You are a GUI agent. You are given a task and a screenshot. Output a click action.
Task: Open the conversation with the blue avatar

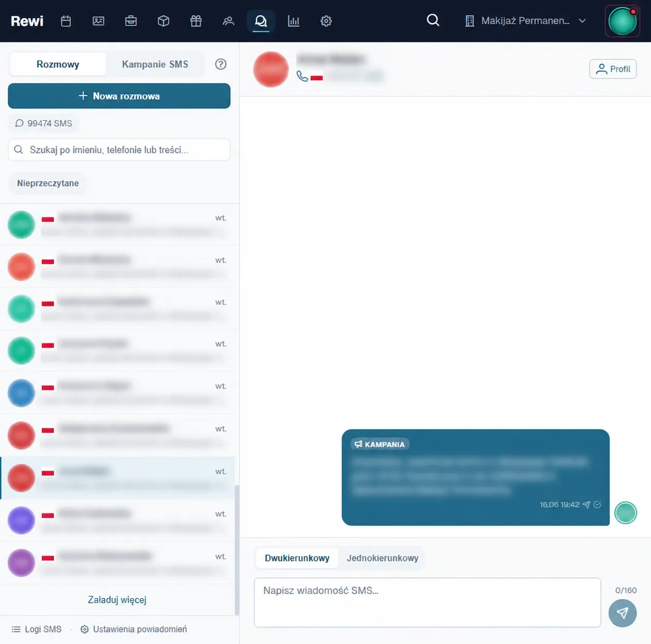pyautogui.click(x=118, y=393)
